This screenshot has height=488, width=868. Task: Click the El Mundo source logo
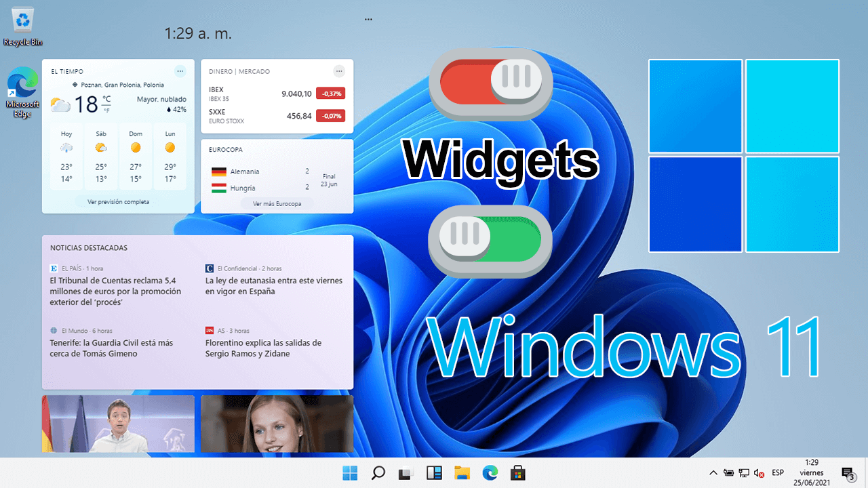click(x=54, y=331)
